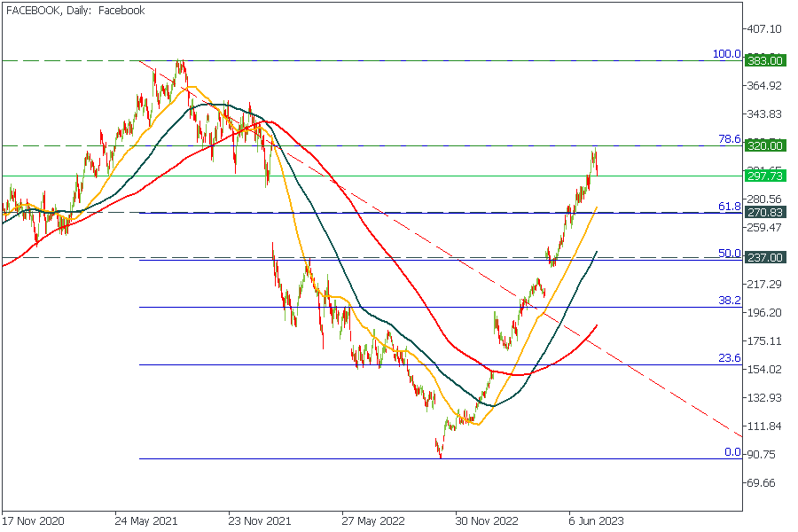Select the 23.6 Fibonacci level label
This screenshot has width=798, height=532.
click(x=729, y=358)
